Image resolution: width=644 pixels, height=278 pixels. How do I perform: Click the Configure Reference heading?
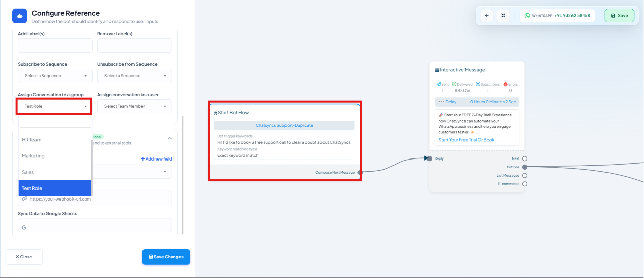tap(66, 13)
